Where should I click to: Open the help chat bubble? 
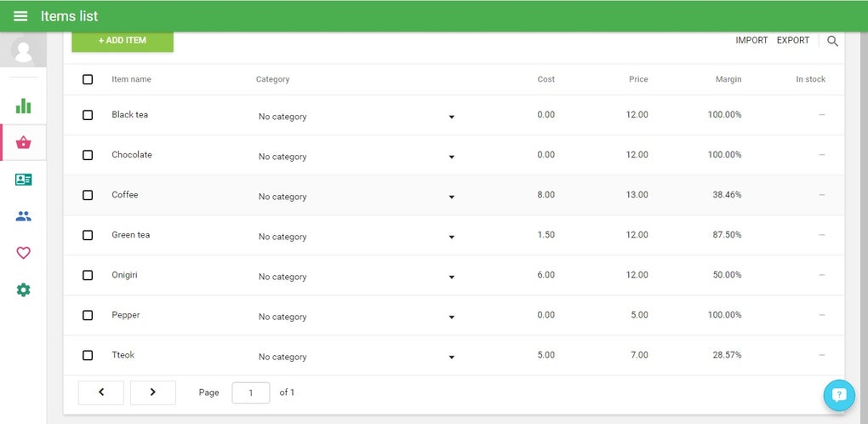click(x=839, y=395)
